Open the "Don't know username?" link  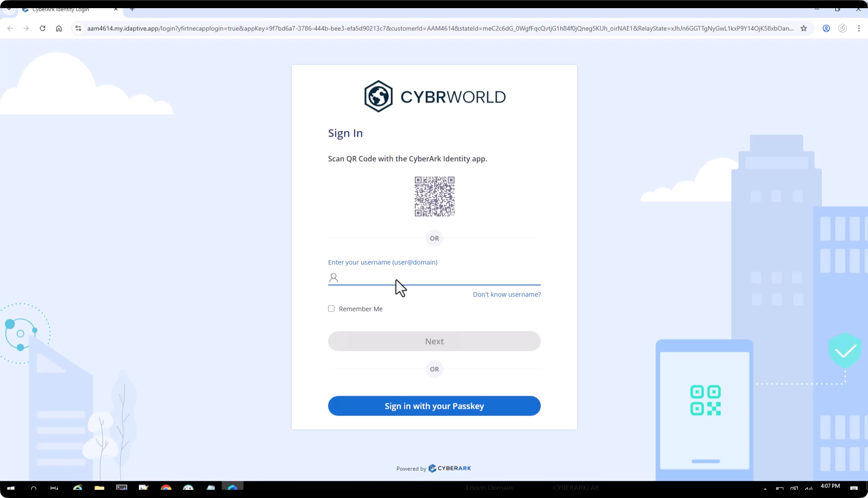point(507,294)
